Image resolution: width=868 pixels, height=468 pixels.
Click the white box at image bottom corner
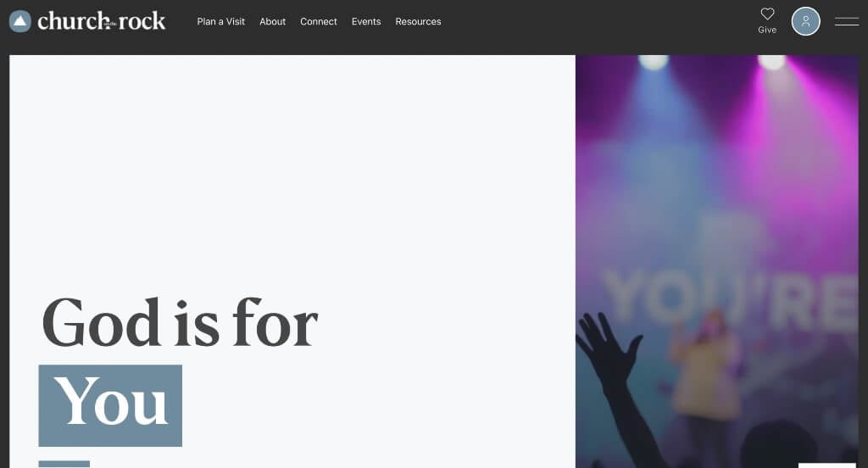pos(827,465)
